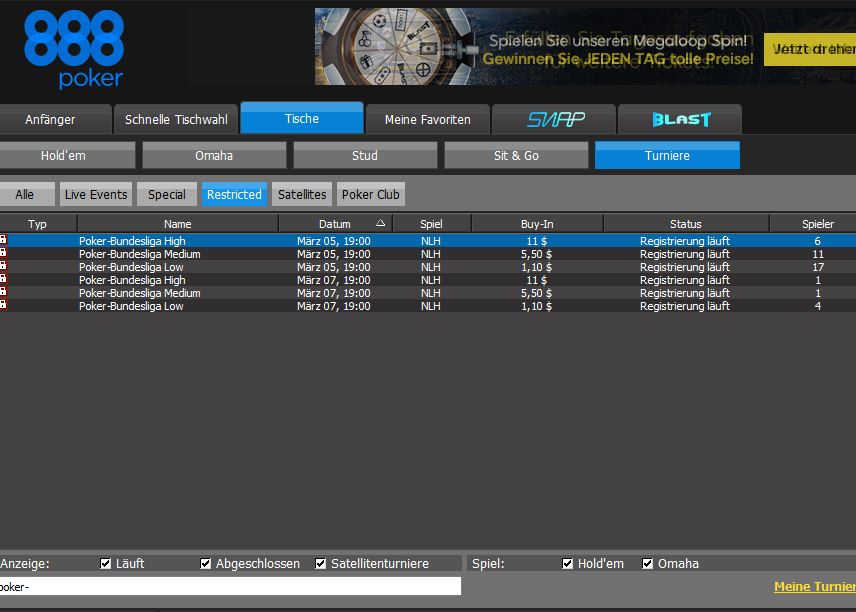
Task: Choose the Special tournament filter
Action: tap(167, 194)
